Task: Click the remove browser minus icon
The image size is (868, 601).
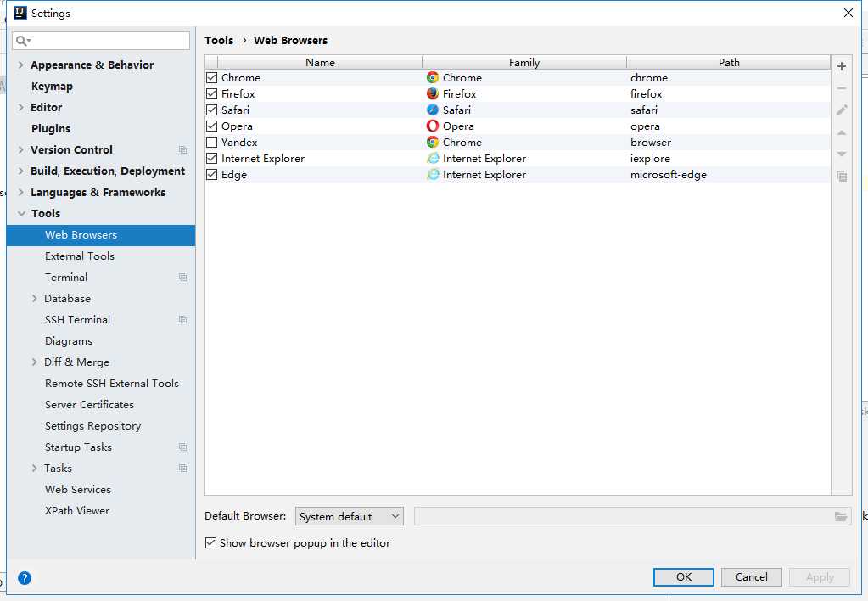Action: [x=842, y=88]
